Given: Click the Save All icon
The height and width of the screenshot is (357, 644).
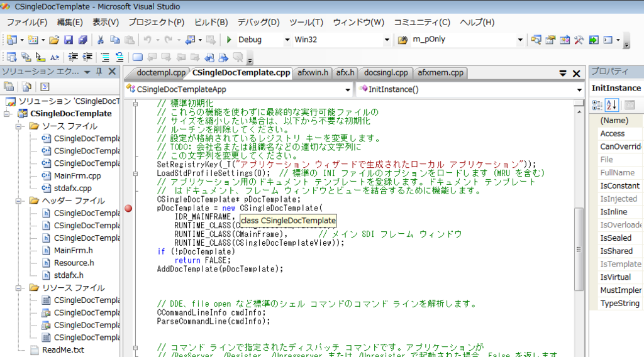Looking at the screenshot, I should pos(83,40).
